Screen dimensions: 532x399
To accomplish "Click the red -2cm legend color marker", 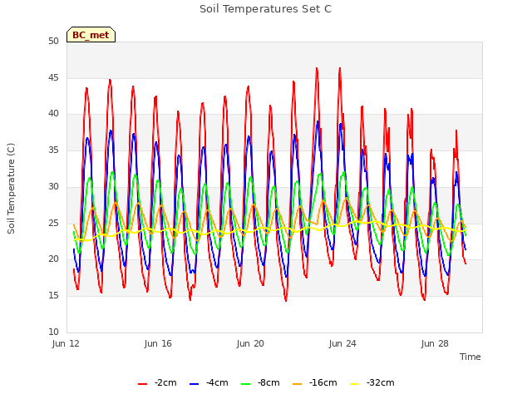I will click(x=142, y=384).
